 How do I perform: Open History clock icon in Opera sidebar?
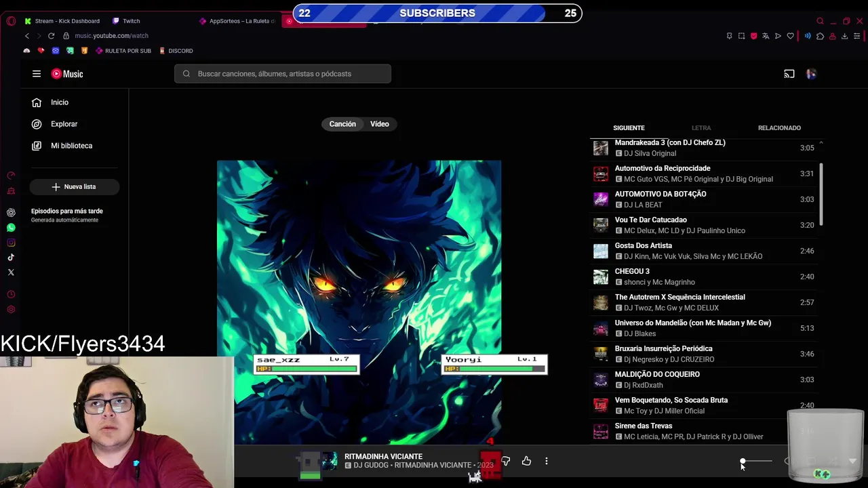[11, 295]
